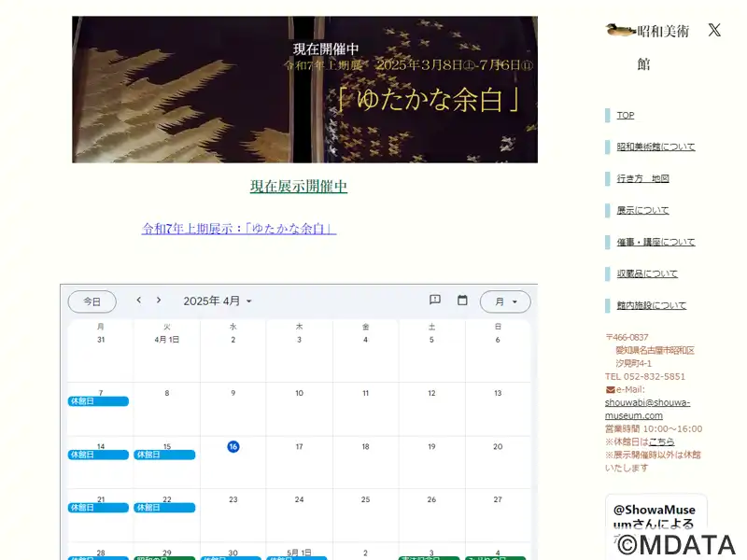Click 現在展示開催中 heading link

point(299,186)
